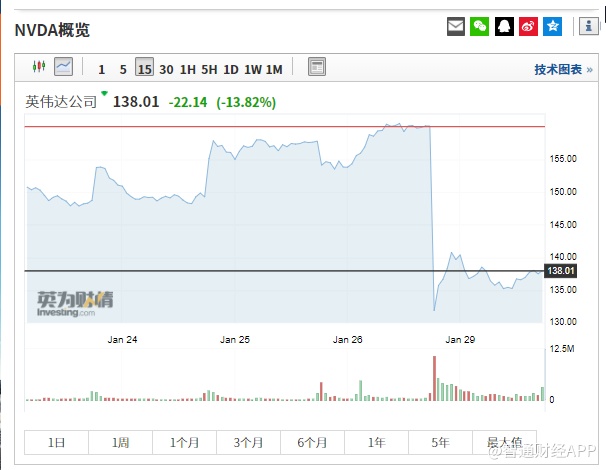
Task: Click the tallest red volume bar
Action: (434, 378)
